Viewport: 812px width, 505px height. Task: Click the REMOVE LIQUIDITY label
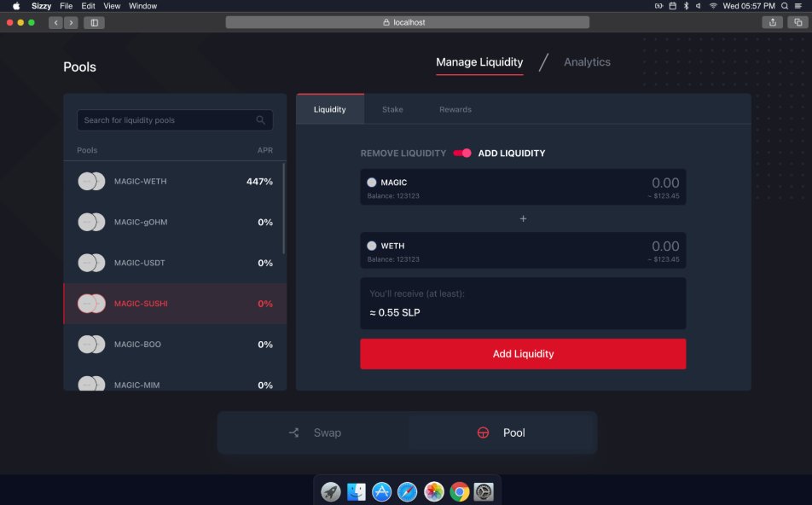[403, 154]
